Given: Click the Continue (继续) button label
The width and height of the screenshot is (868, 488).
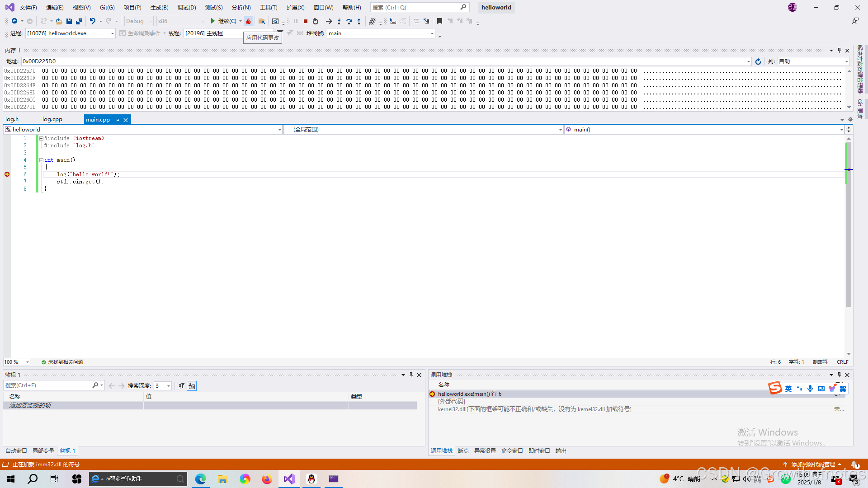Looking at the screenshot, I should pos(227,21).
